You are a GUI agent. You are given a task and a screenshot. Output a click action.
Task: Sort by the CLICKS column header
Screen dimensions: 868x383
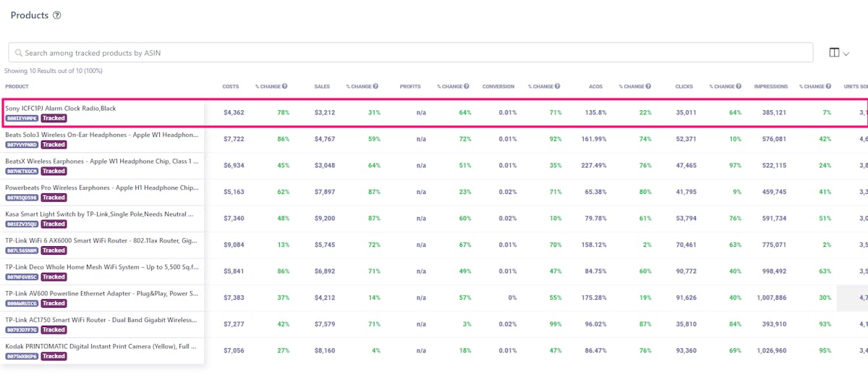click(x=684, y=87)
